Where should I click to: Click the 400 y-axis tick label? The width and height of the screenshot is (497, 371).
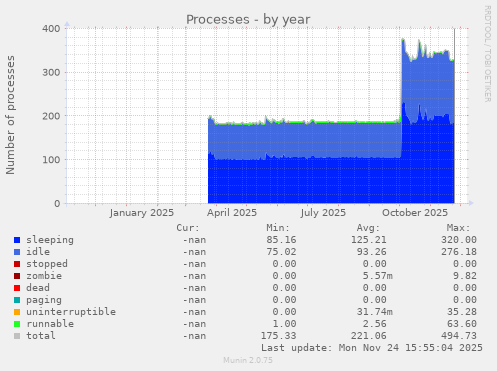point(51,29)
